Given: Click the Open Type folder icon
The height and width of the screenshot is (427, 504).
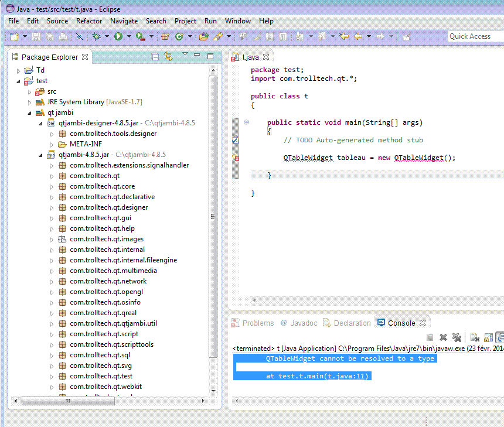Looking at the screenshot, I should click(204, 37).
